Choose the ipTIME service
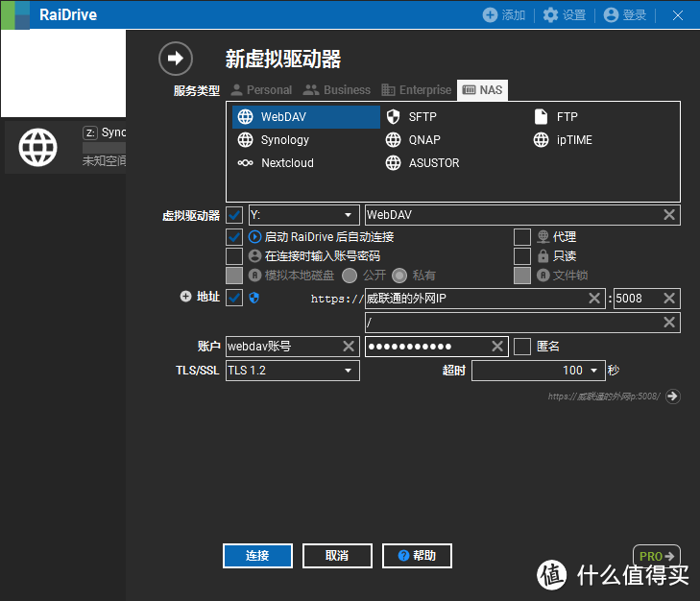The width and height of the screenshot is (700, 601). pyautogui.click(x=563, y=140)
